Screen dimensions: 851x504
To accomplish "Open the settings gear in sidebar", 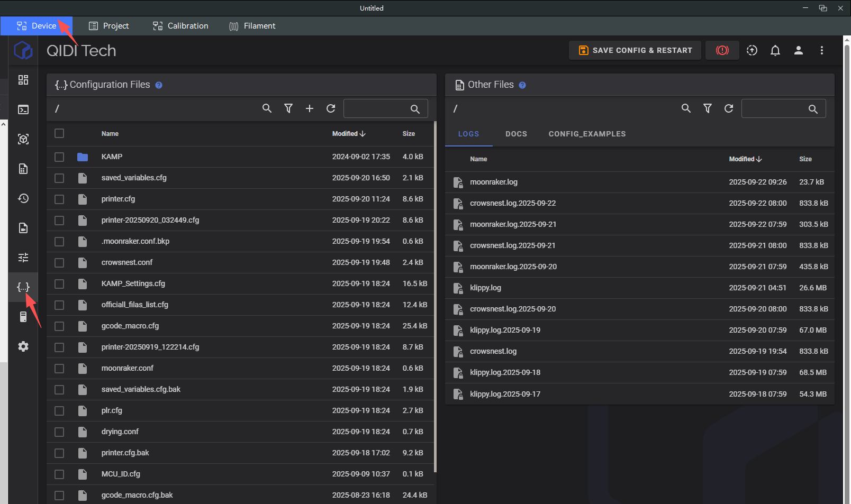I will (x=23, y=346).
